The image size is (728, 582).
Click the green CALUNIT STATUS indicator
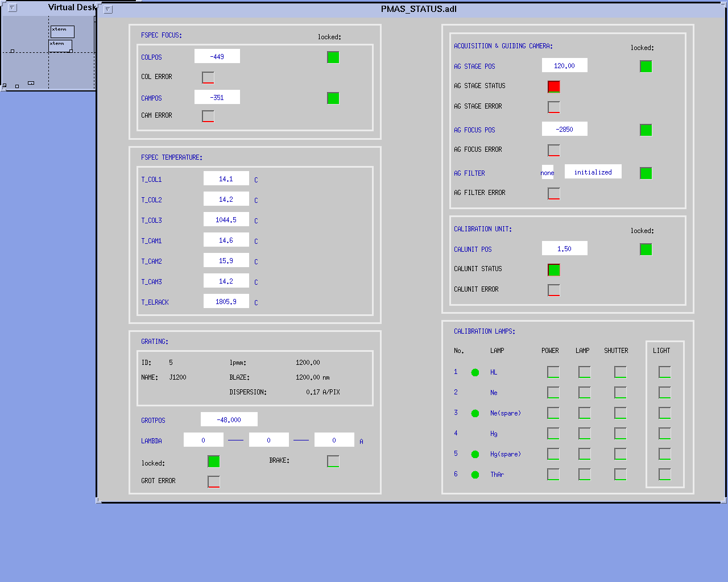553,269
